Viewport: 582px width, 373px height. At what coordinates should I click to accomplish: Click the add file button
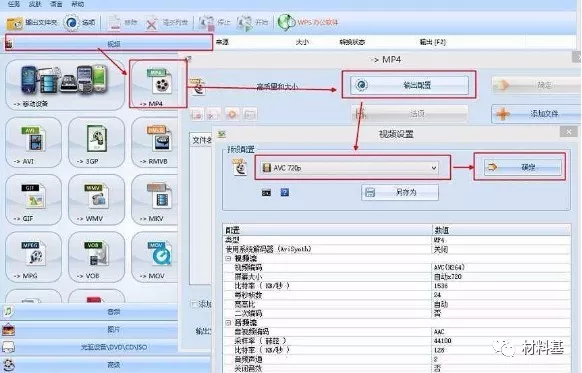(536, 114)
